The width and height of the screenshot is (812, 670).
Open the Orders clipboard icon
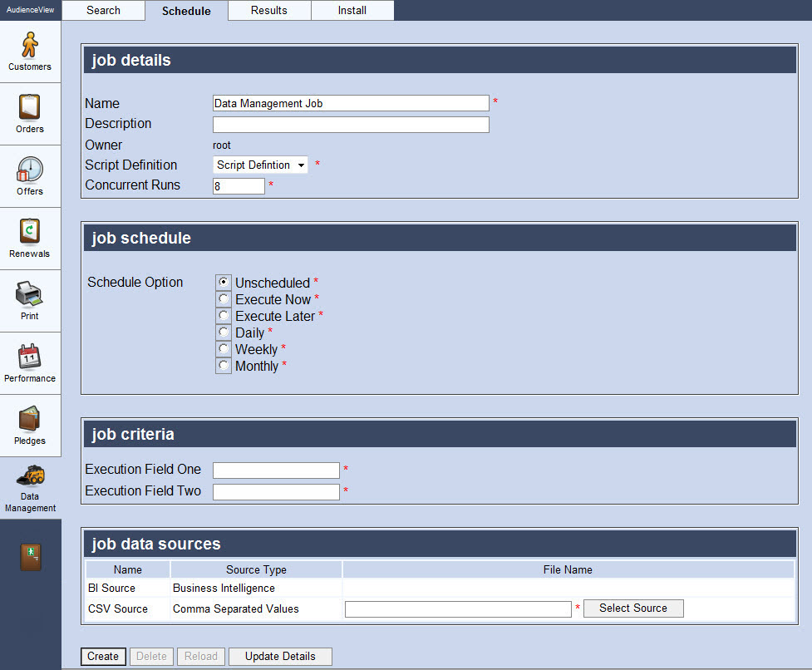tap(30, 107)
